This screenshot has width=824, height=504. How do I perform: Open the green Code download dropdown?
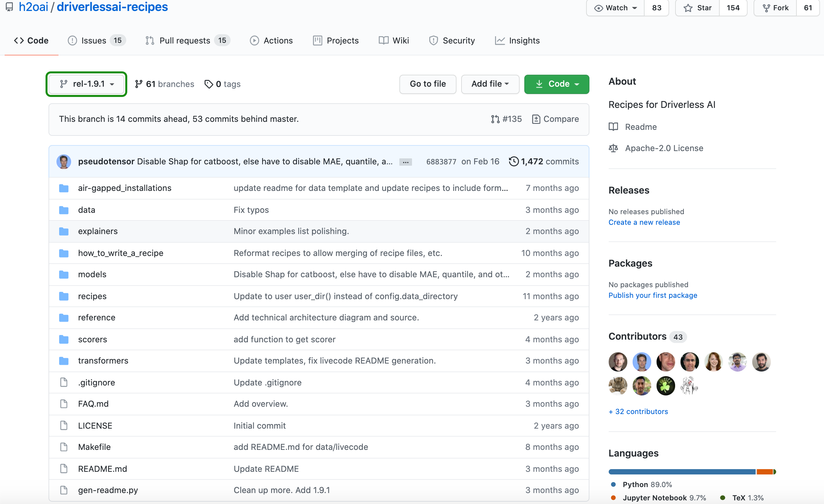point(557,84)
